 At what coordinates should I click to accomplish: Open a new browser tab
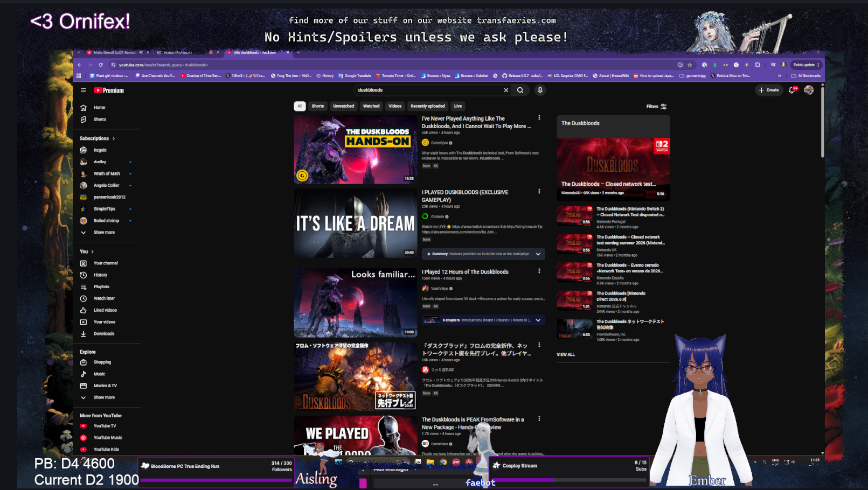point(298,53)
